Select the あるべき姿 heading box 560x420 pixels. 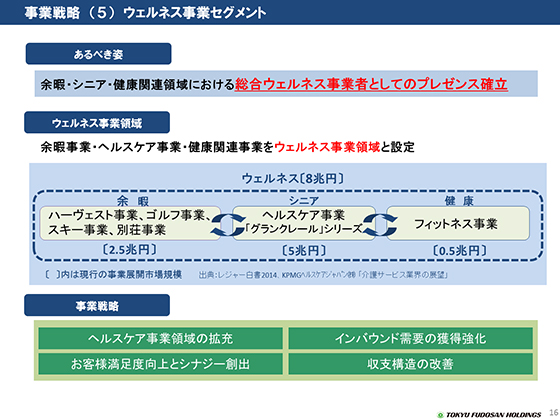pyautogui.click(x=99, y=54)
